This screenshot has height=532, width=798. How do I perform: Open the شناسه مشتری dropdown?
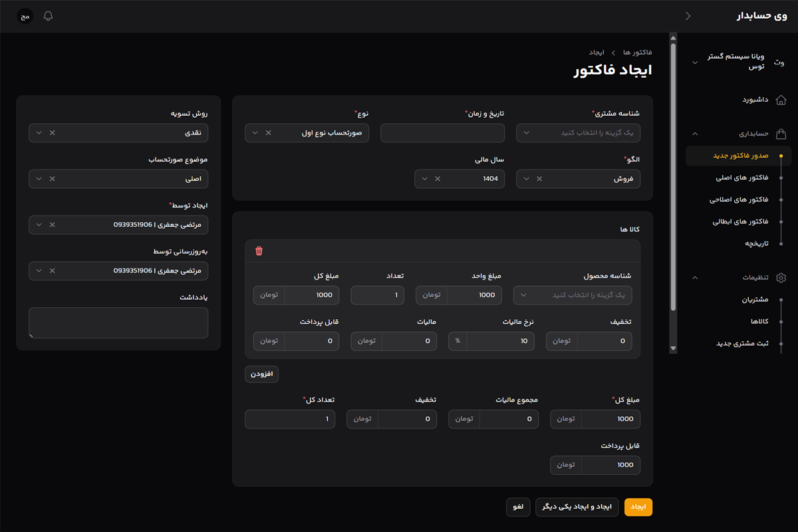[x=578, y=132]
